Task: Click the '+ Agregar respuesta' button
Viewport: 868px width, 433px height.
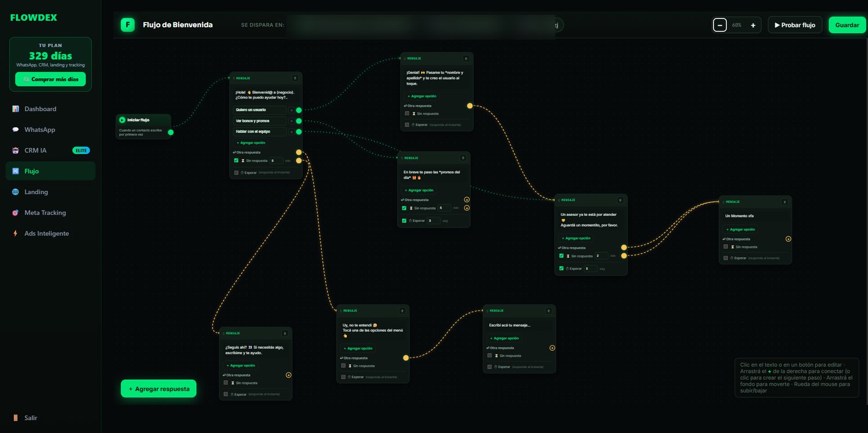Action: 159,389
